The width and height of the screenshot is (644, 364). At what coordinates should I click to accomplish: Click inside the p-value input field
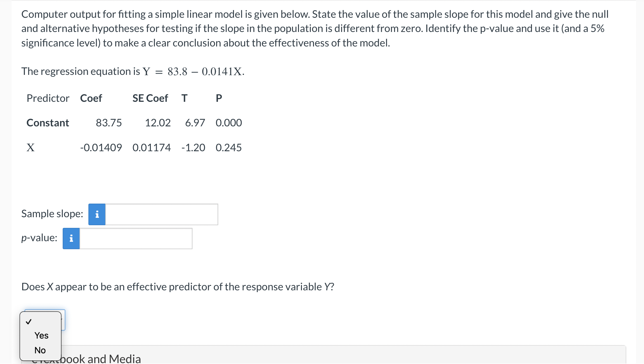pos(135,238)
